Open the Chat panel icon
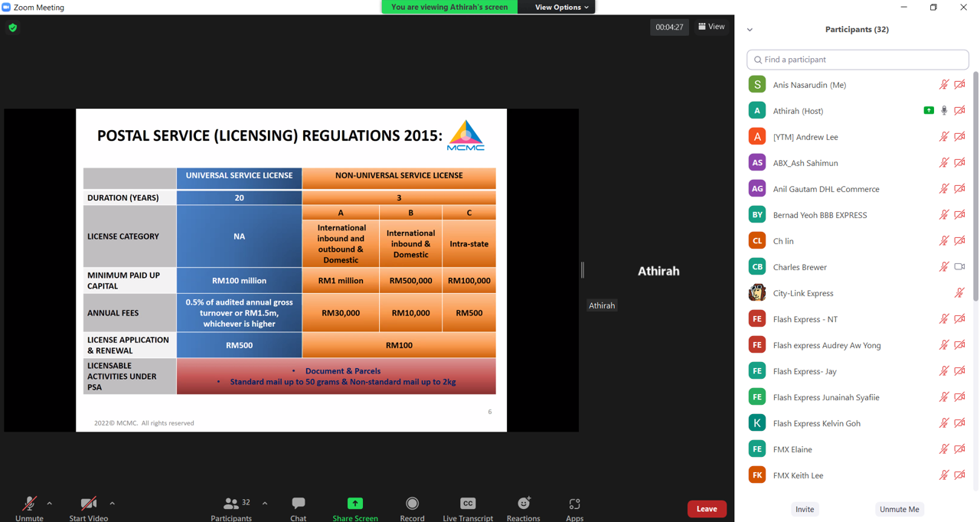 click(298, 504)
